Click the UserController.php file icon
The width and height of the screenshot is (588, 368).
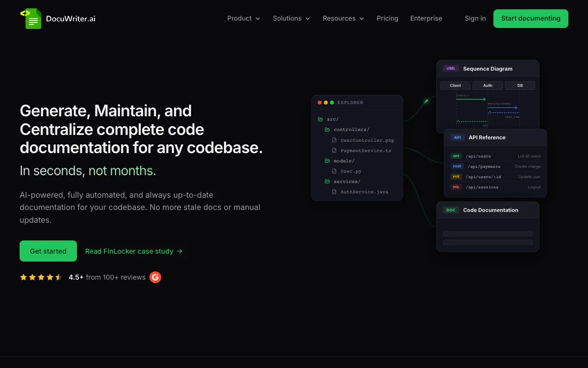[334, 140]
